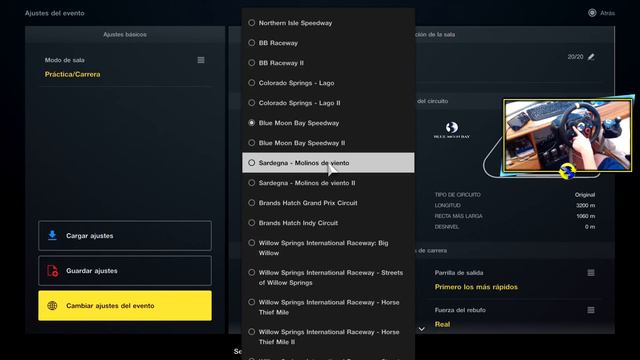Click the LONGITUD 3200 m value
The image size is (640, 360).
point(585,205)
